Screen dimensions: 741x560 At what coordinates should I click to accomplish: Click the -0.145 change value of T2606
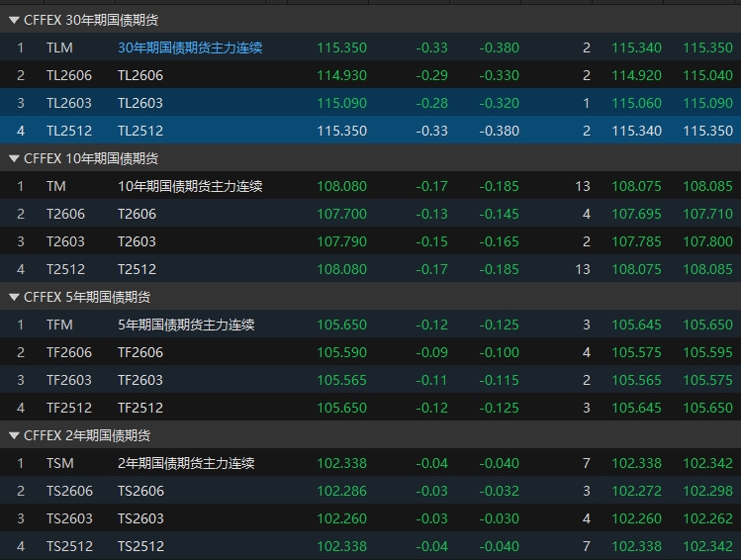(499, 214)
